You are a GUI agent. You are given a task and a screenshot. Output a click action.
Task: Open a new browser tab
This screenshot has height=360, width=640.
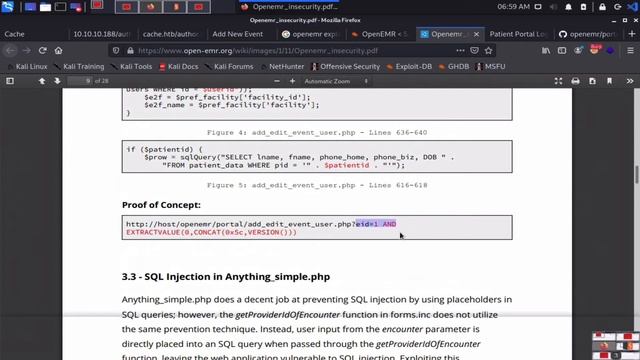tap(632, 34)
